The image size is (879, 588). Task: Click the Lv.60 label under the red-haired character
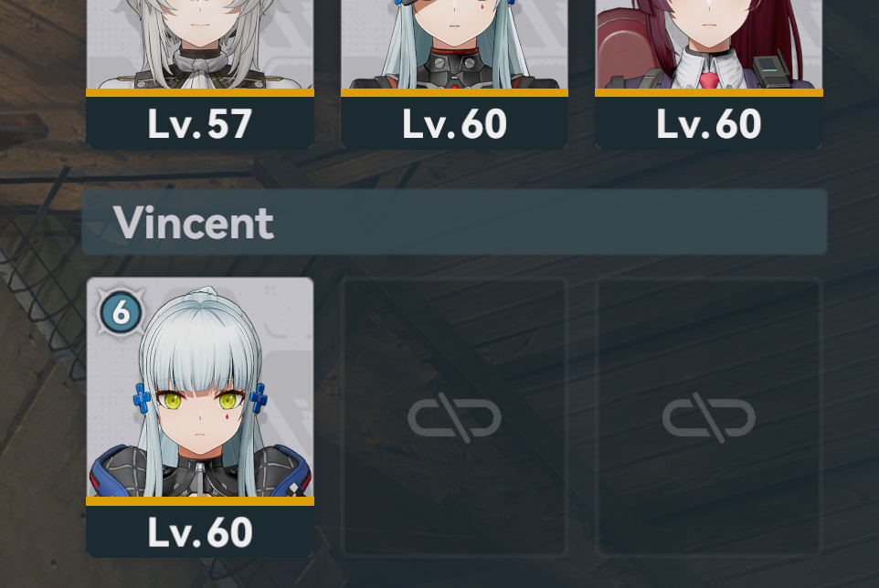coord(708,124)
